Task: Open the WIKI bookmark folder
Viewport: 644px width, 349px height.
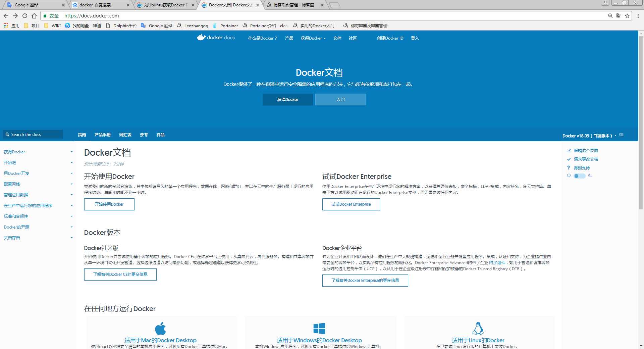Action: point(52,26)
